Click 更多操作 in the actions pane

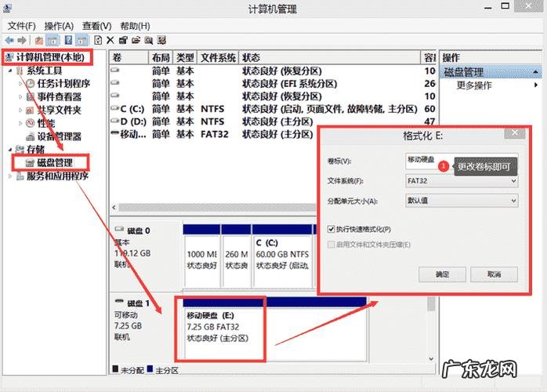point(474,85)
